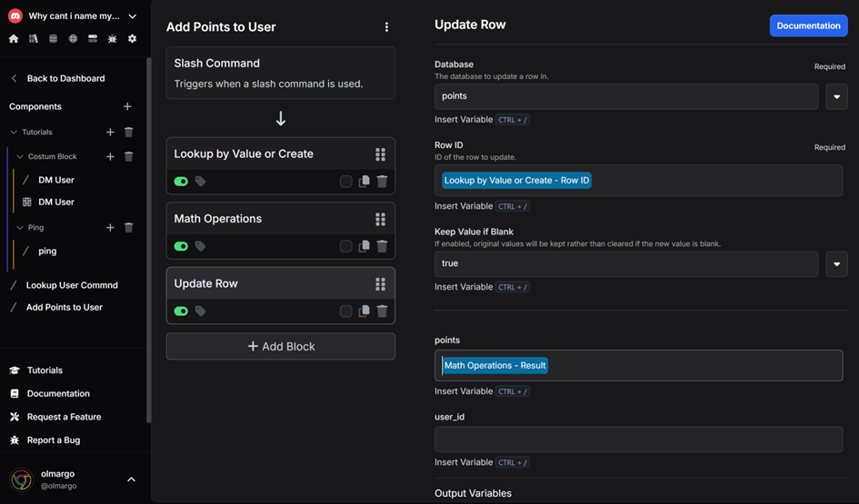
Task: Open the ping command
Action: point(47,251)
